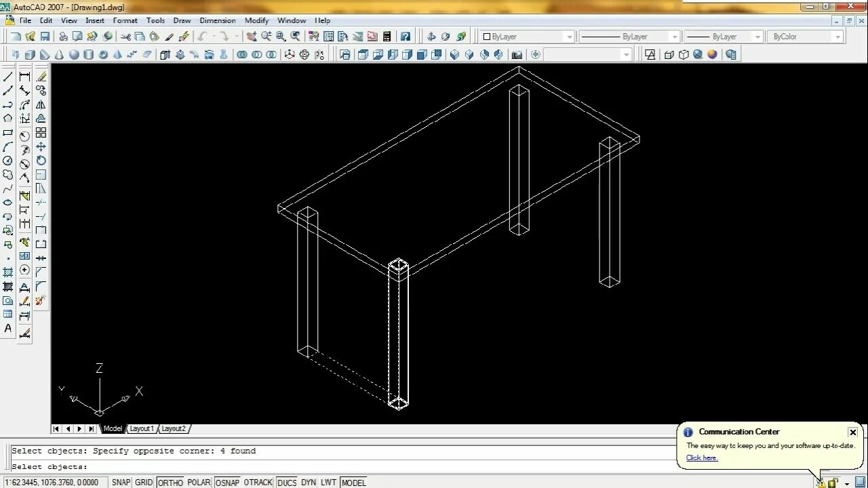868x488 pixels.
Task: Create a solid Sphere
Action: [x=74, y=54]
